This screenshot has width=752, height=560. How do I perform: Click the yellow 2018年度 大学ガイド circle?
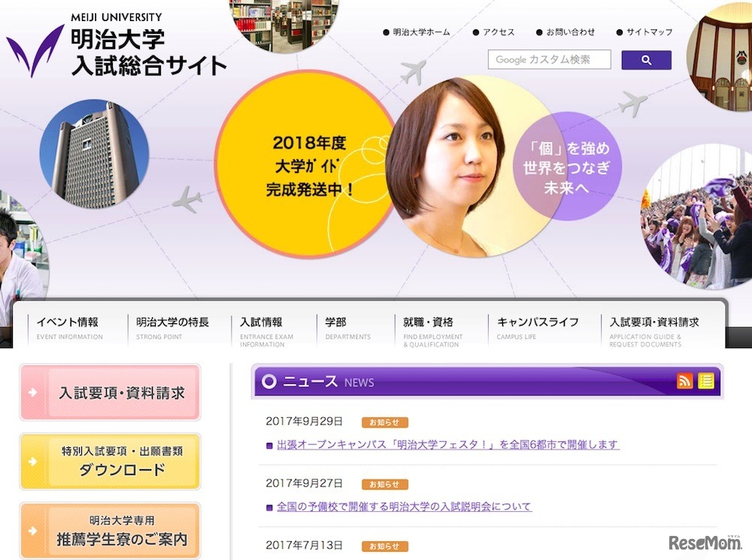[x=308, y=163]
